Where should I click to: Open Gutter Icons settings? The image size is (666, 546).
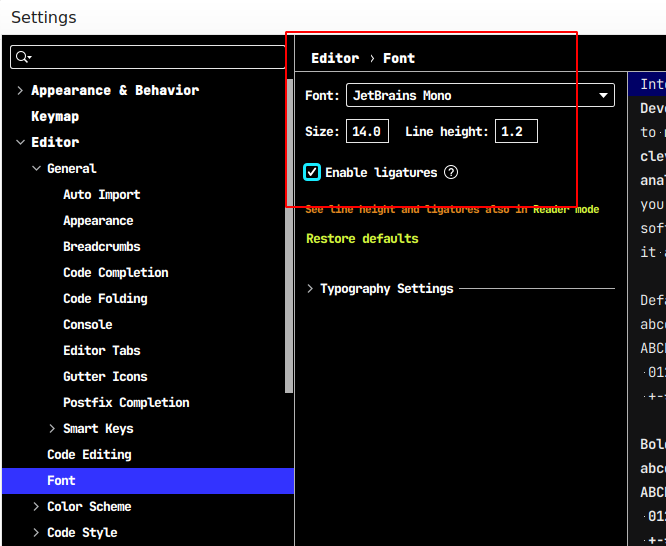(x=105, y=376)
